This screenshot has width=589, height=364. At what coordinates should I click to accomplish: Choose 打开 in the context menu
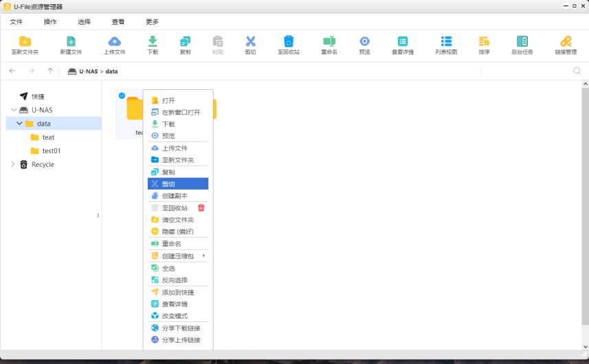point(178,100)
